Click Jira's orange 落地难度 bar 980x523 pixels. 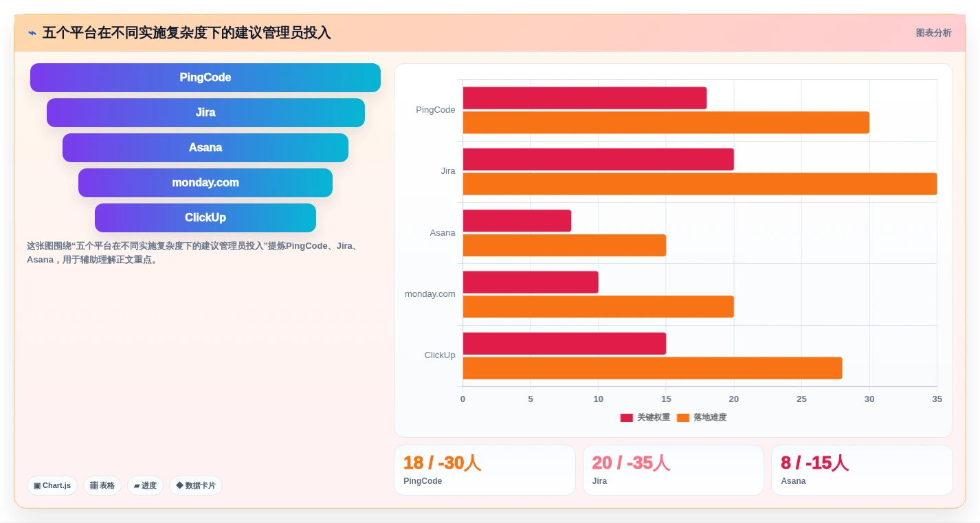click(x=700, y=184)
